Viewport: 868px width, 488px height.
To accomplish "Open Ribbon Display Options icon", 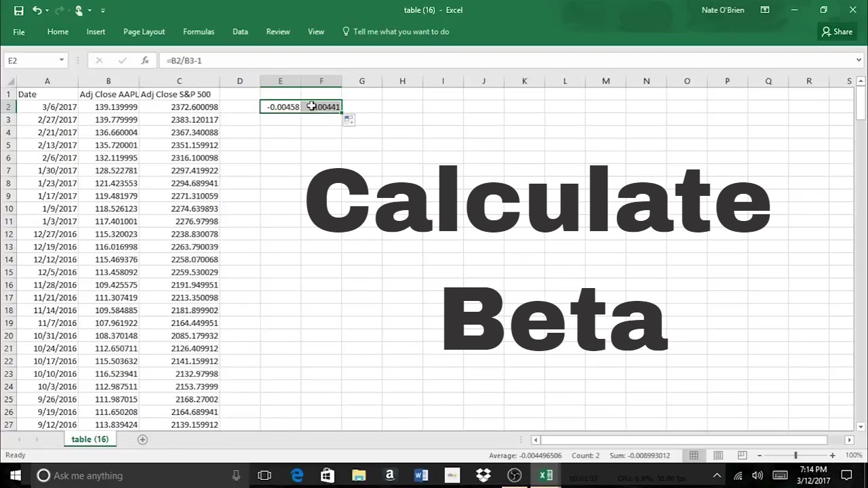I will pyautogui.click(x=765, y=10).
